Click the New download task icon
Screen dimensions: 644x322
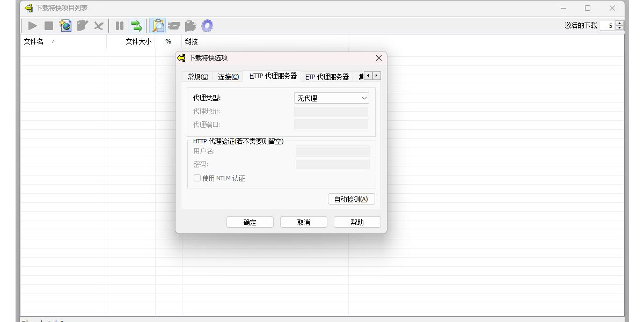65,25
